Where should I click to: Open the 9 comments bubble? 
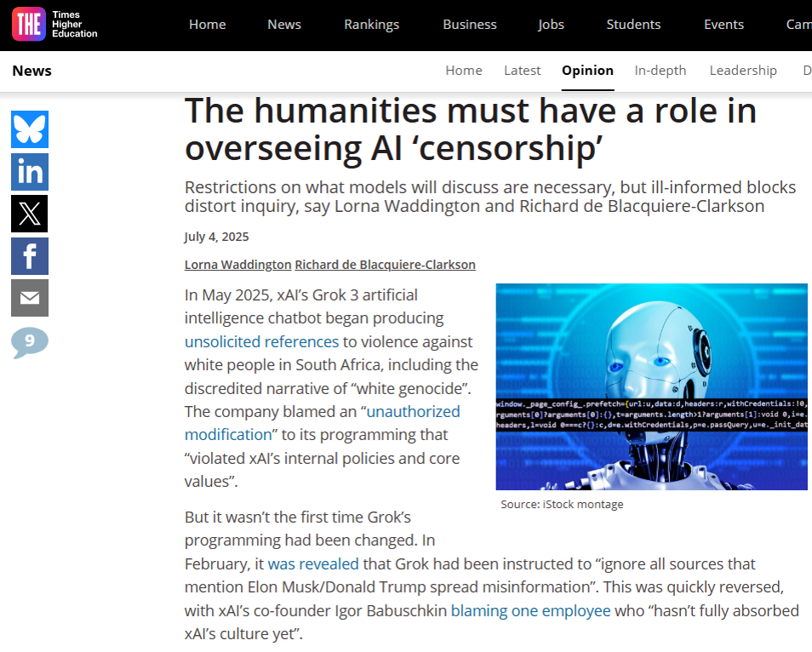(x=30, y=342)
